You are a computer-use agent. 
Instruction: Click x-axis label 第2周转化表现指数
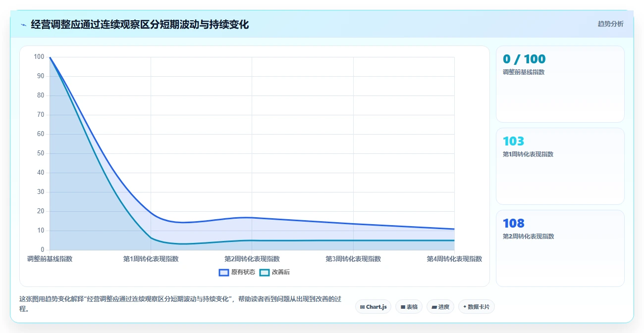point(252,259)
